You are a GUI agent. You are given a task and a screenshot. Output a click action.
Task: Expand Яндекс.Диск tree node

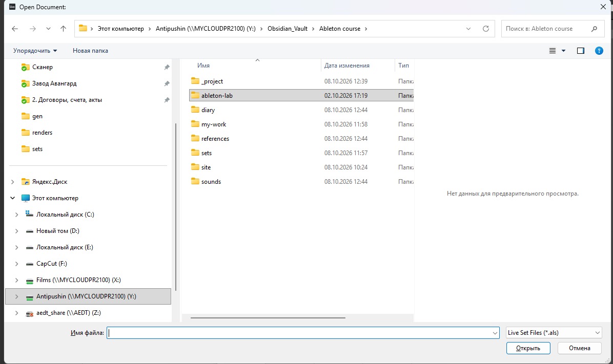[12, 182]
